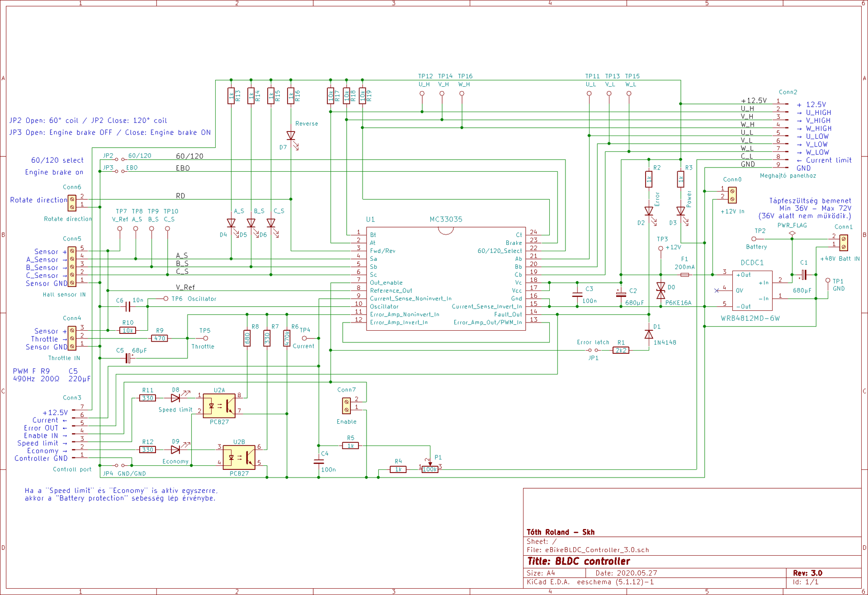Click the D1 1N4148 diode symbol
This screenshot has width=868, height=595.
click(x=649, y=334)
